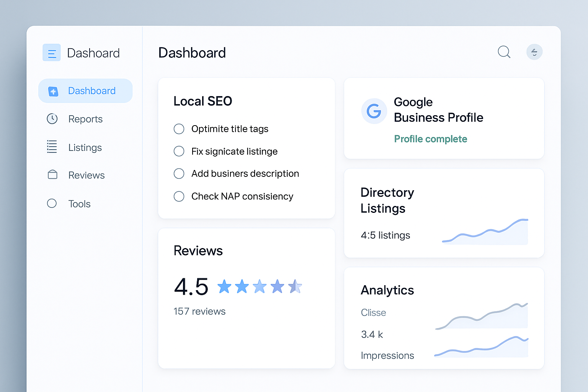Image resolution: width=588 pixels, height=392 pixels.
Task: Select the Dashboard plus icon in sidebar
Action: [x=52, y=91]
